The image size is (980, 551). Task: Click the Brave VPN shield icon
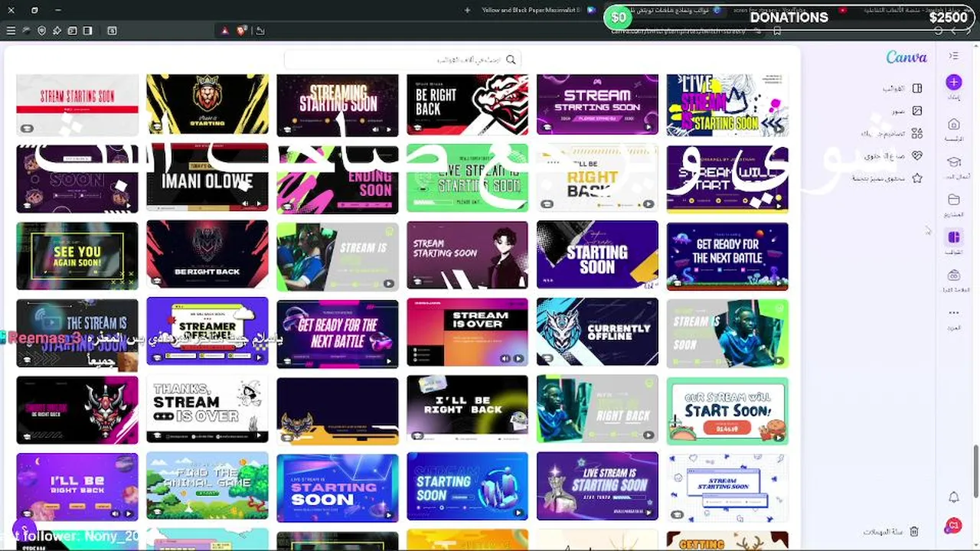tap(41, 31)
